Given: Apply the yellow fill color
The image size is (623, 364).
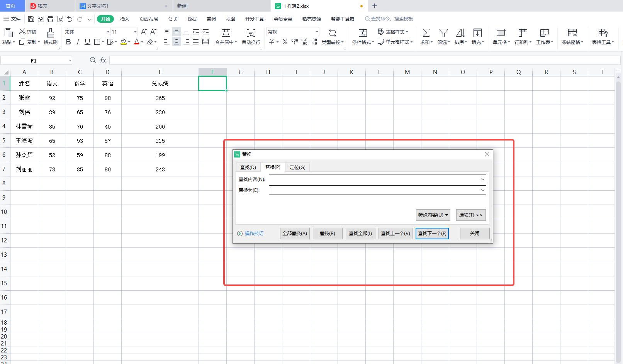Looking at the screenshot, I should coord(124,42).
